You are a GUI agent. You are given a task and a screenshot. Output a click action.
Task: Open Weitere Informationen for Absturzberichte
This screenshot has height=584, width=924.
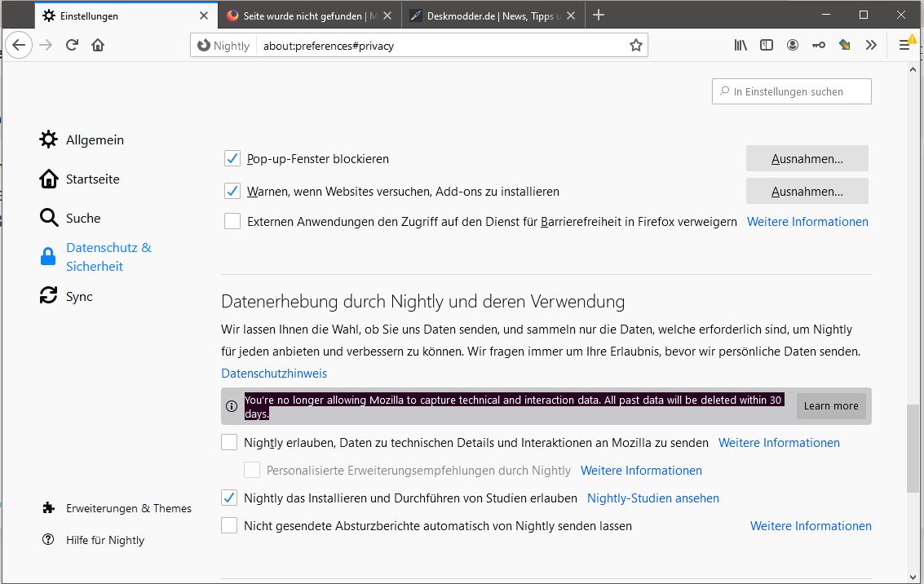(x=811, y=525)
